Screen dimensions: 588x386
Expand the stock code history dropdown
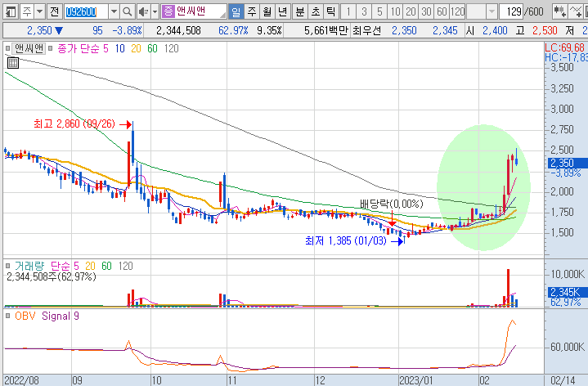point(114,12)
